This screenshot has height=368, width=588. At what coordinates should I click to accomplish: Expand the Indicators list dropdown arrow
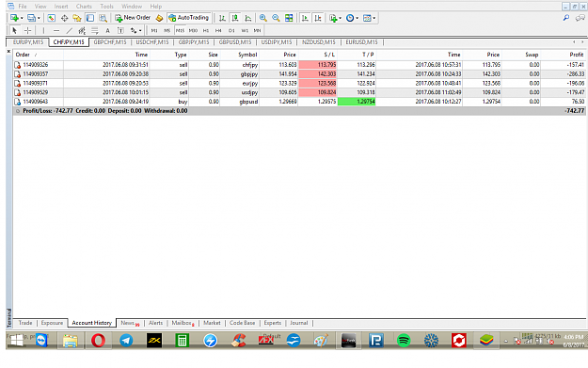341,18
